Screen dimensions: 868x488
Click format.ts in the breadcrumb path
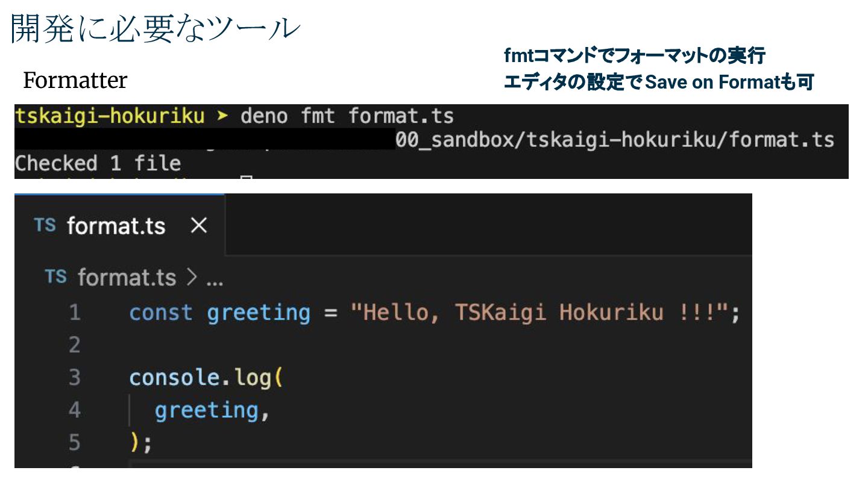pos(127,278)
